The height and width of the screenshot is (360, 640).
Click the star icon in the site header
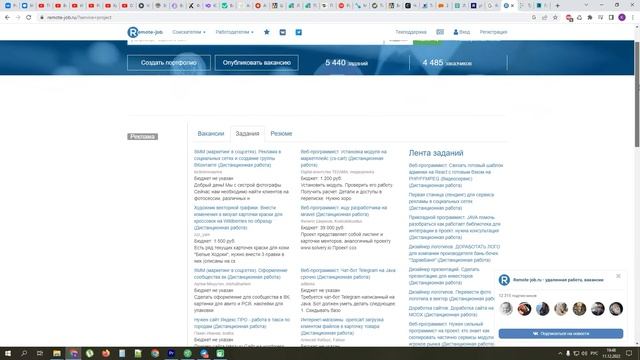267,32
